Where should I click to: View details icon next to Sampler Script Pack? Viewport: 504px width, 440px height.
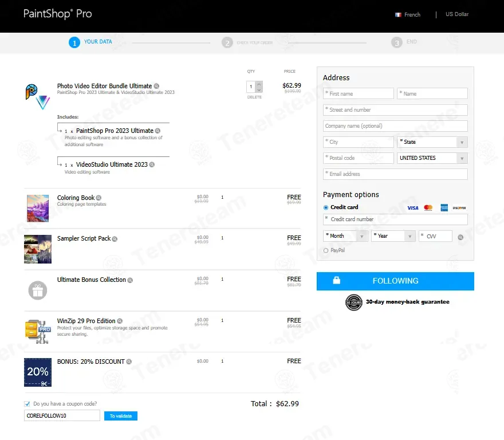coord(115,239)
